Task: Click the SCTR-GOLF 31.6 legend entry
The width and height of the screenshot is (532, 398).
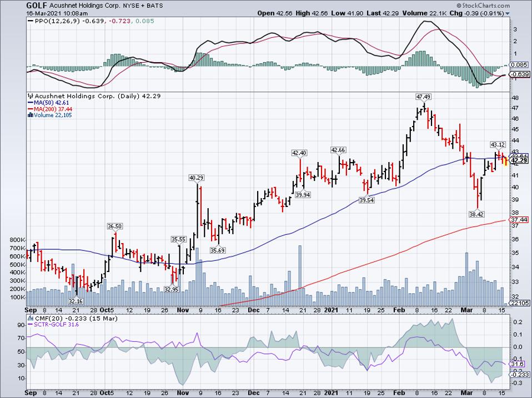Action: pyautogui.click(x=53, y=325)
